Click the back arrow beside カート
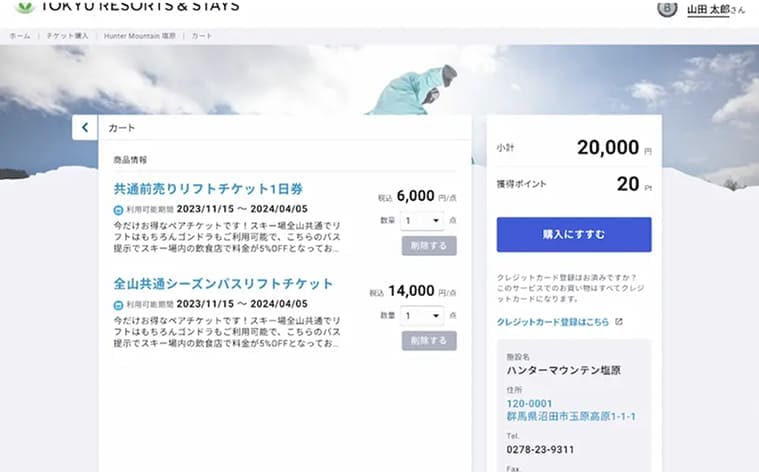759x472 pixels. click(85, 127)
